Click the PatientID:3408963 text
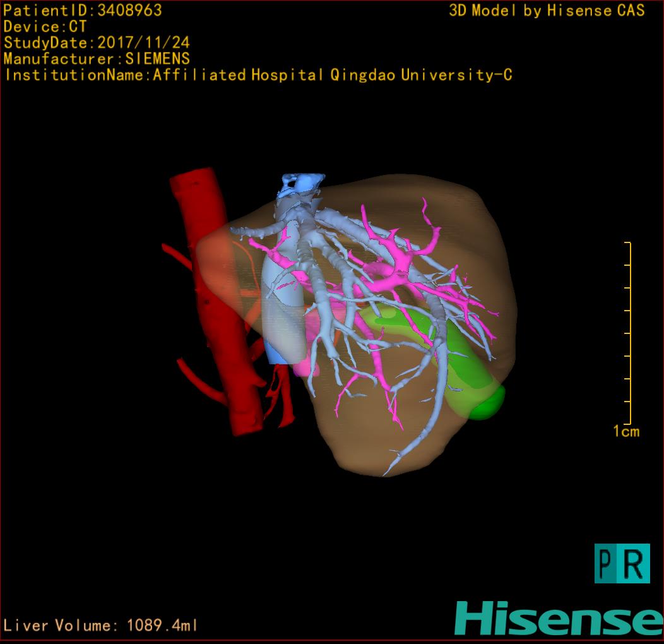 click(83, 10)
